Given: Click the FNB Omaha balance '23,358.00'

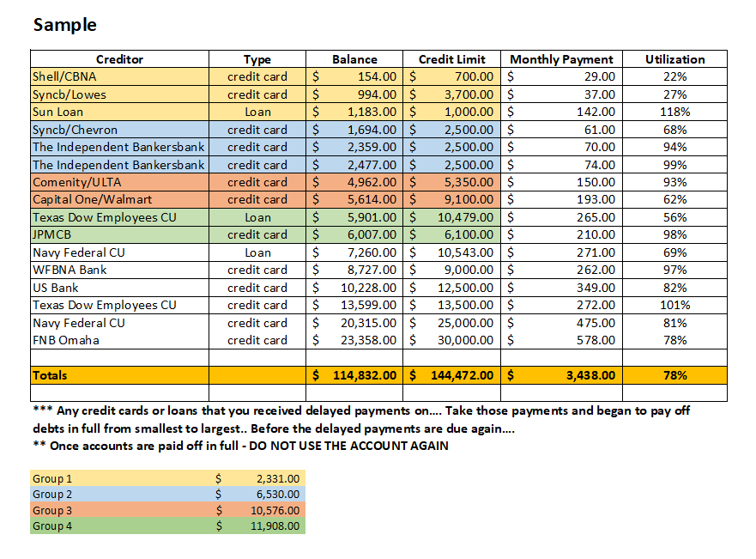Looking at the screenshot, I should point(354,341).
